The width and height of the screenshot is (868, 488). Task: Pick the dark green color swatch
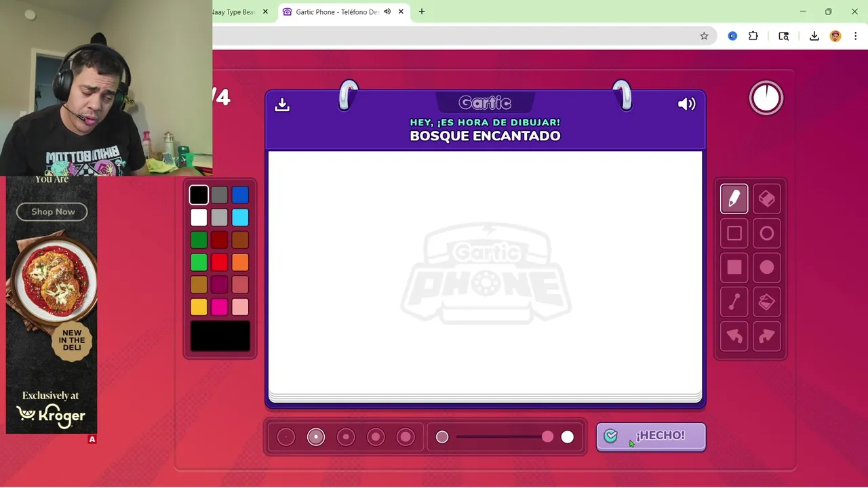(199, 240)
